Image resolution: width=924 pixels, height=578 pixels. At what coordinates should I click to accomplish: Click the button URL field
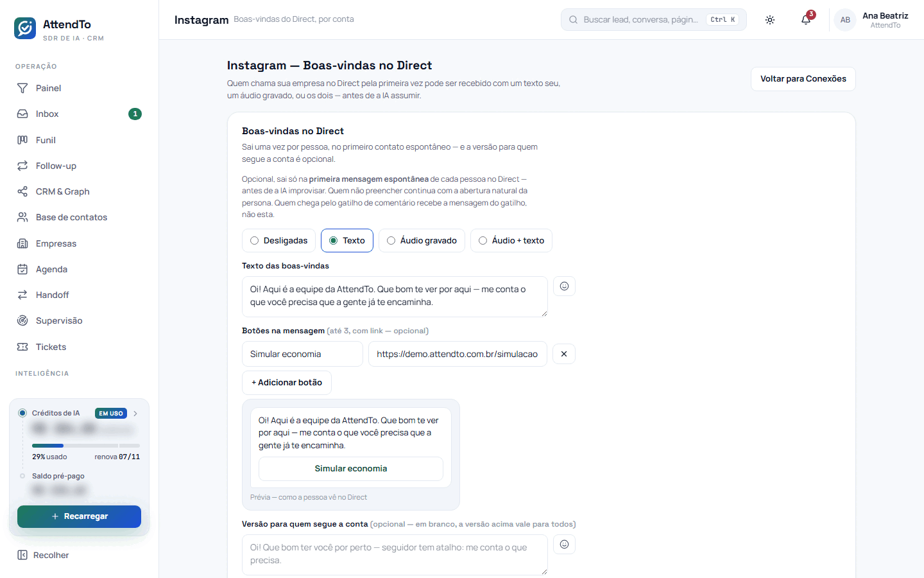458,354
